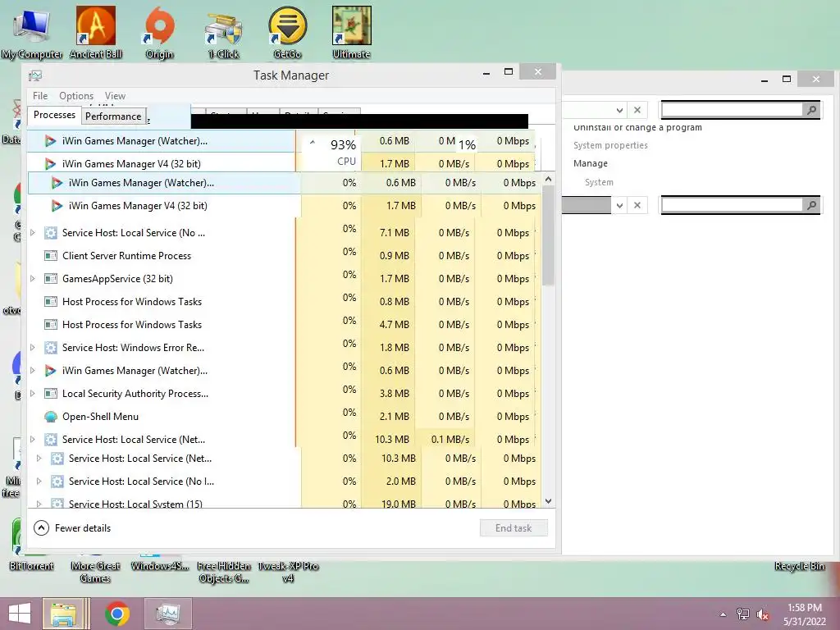Open File Explorer from the taskbar
Image resolution: width=840 pixels, height=630 pixels.
point(64,614)
